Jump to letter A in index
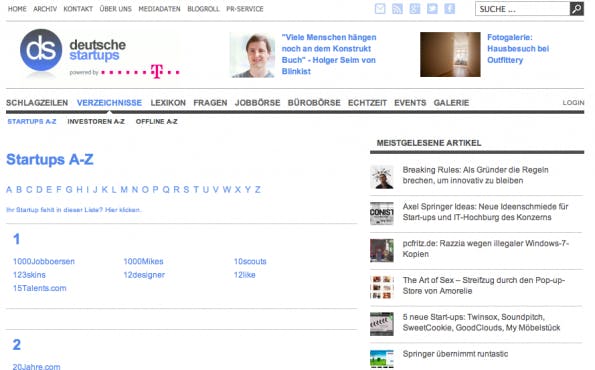The width and height of the screenshot is (595, 370). [x=9, y=190]
